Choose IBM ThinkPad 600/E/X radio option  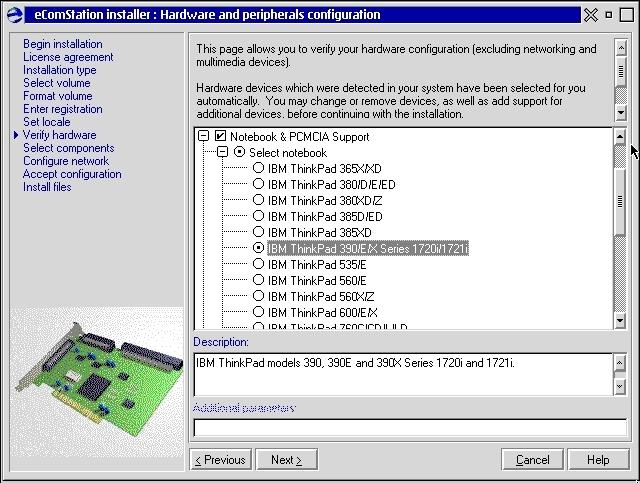tap(258, 312)
